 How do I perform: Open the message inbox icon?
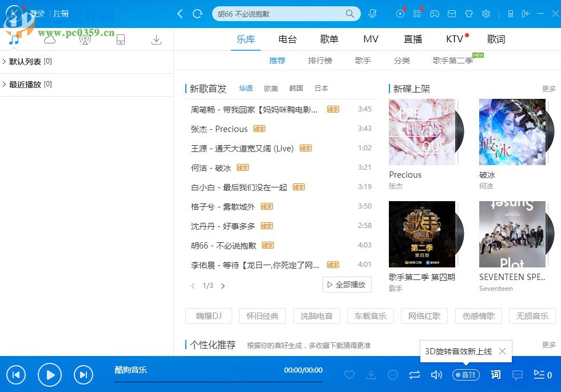click(x=452, y=13)
